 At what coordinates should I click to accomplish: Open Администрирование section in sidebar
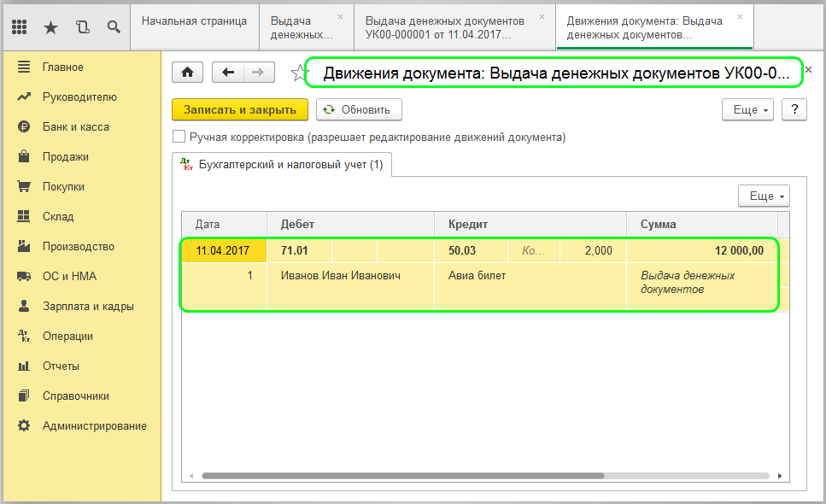(x=95, y=425)
